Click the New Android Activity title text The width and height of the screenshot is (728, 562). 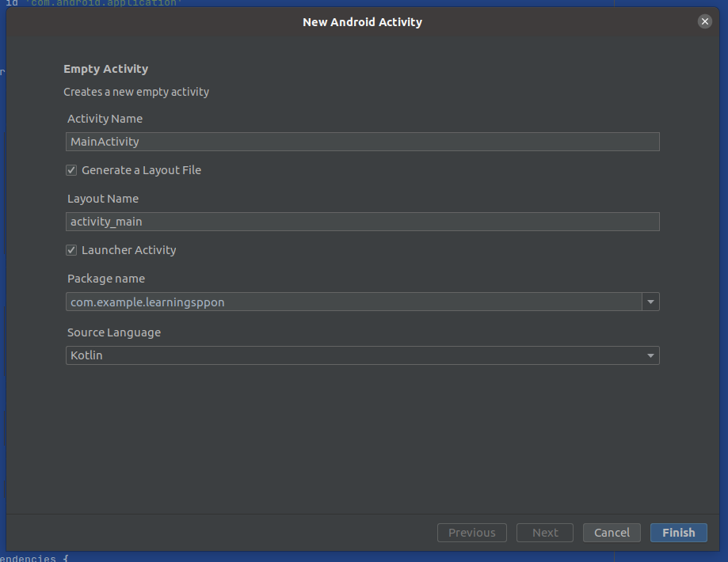362,22
